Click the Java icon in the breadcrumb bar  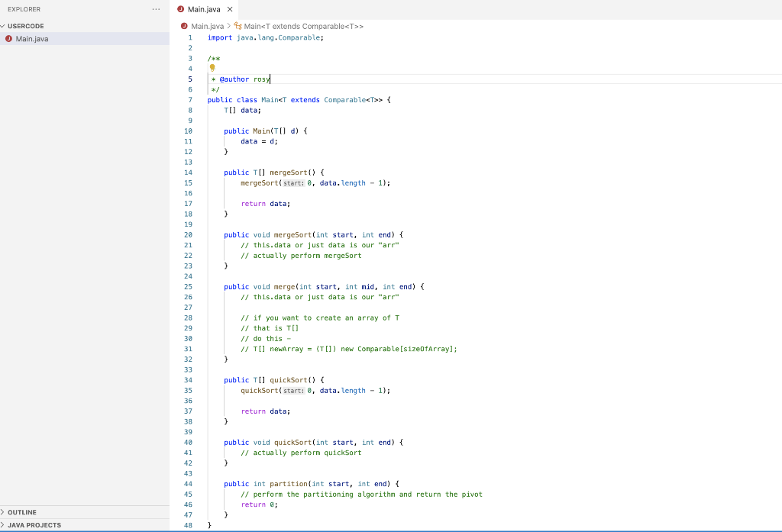pyautogui.click(x=183, y=25)
